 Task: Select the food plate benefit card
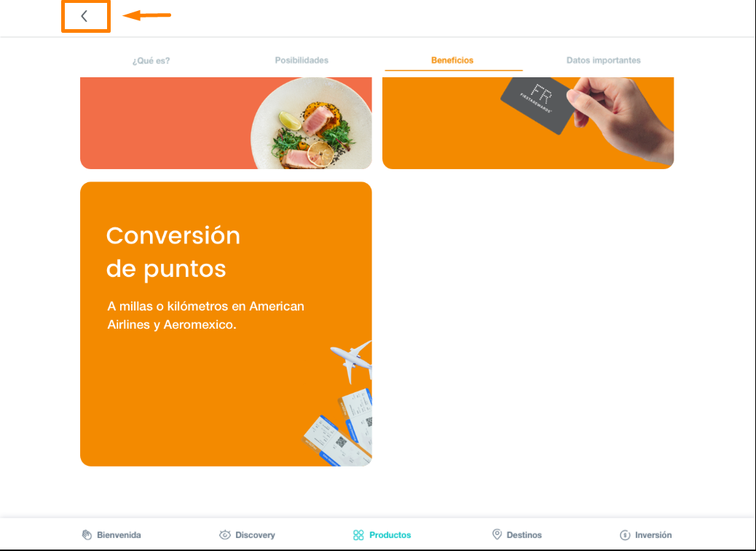[x=226, y=123]
